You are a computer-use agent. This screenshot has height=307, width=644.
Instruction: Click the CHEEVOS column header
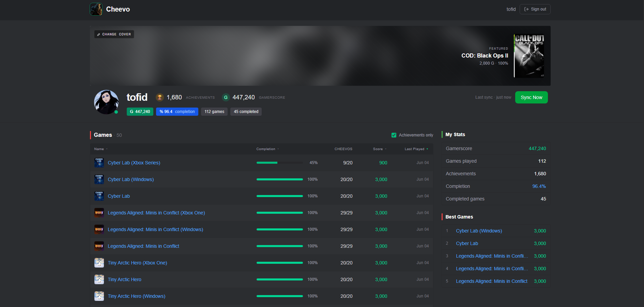tap(343, 149)
